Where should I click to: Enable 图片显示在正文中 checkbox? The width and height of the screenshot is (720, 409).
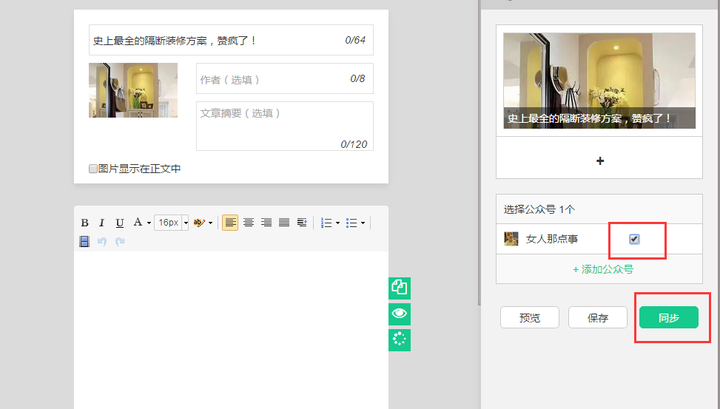[x=93, y=168]
